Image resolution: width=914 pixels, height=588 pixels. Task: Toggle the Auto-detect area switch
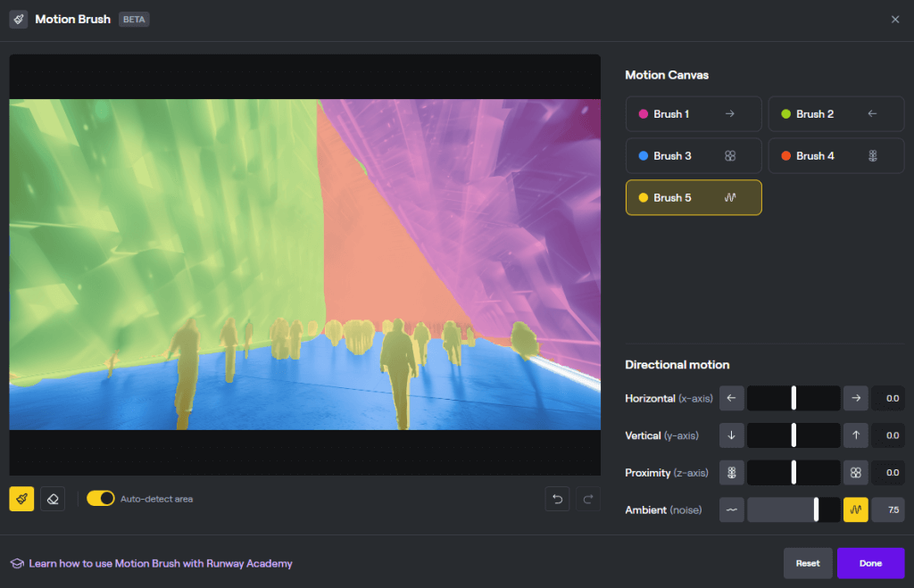[x=101, y=499]
